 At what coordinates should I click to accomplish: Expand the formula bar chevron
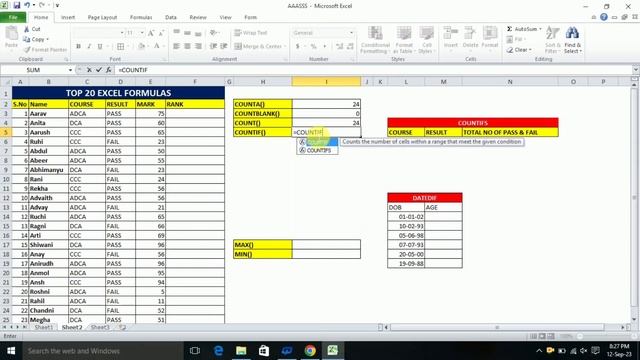636,70
